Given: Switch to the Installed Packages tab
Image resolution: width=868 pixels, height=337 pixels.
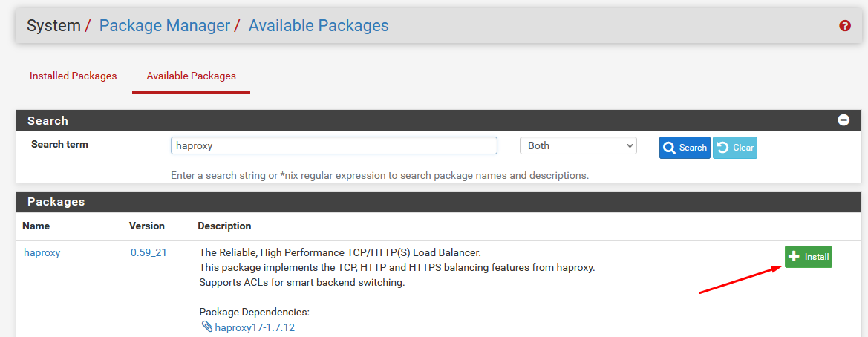Looking at the screenshot, I should point(73,76).
